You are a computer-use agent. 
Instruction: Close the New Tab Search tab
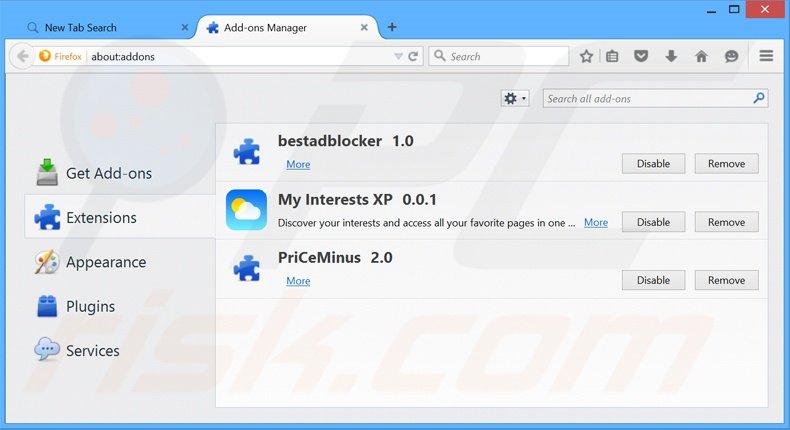(184, 28)
